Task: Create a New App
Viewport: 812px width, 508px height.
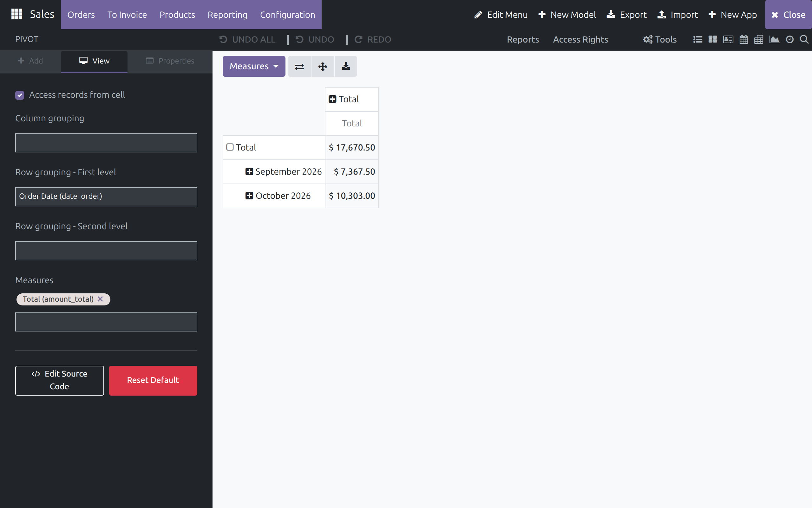Action: pyautogui.click(x=732, y=15)
